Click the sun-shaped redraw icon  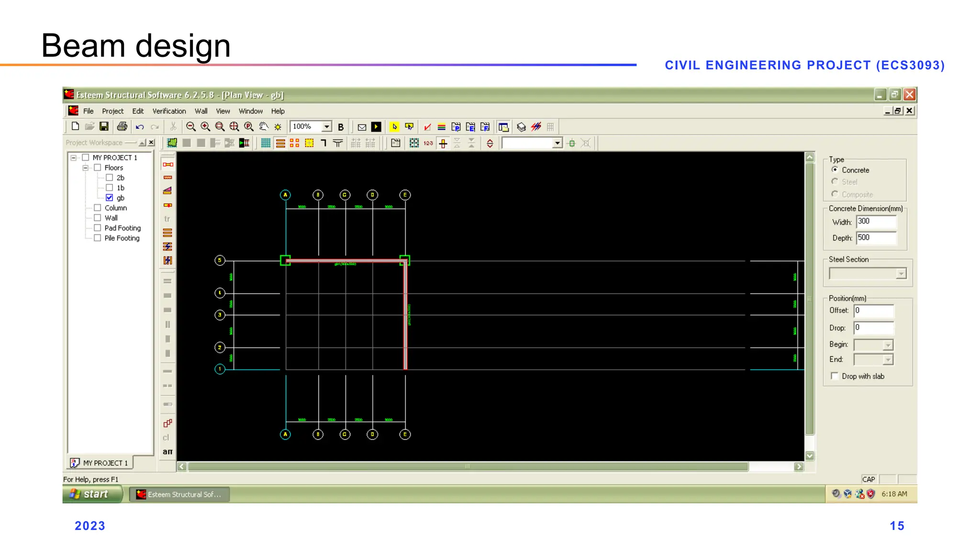coord(278,127)
